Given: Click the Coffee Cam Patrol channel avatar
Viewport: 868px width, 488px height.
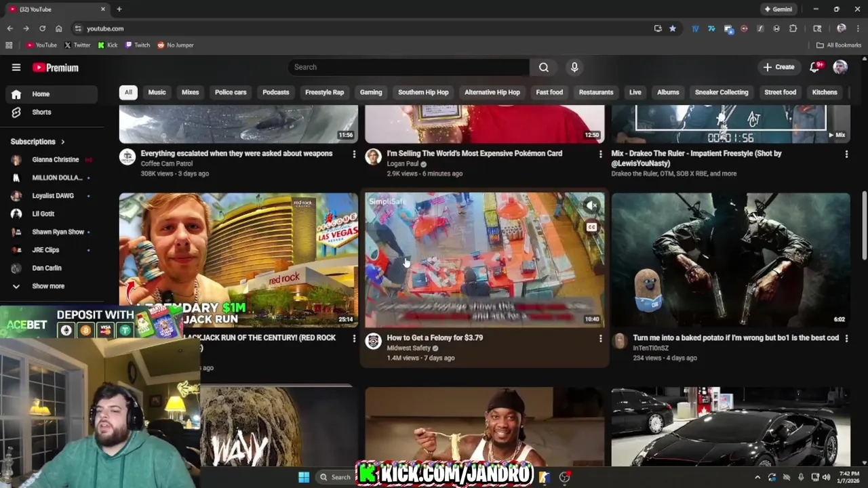Looking at the screenshot, I should (127, 157).
